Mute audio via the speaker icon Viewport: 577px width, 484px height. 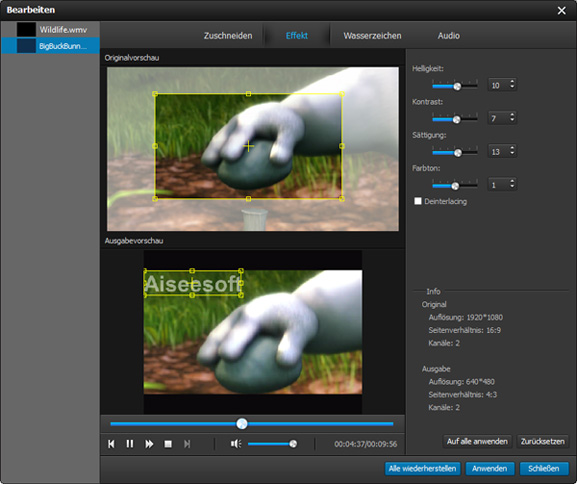(236, 444)
